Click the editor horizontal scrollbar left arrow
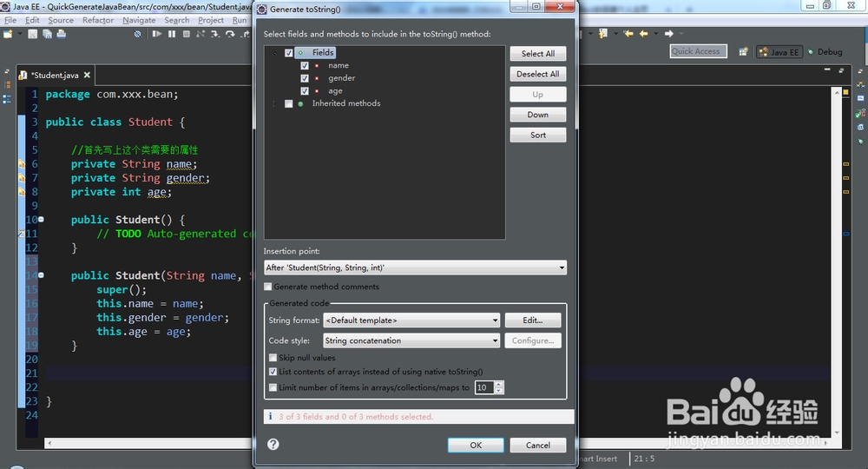 (x=49, y=443)
